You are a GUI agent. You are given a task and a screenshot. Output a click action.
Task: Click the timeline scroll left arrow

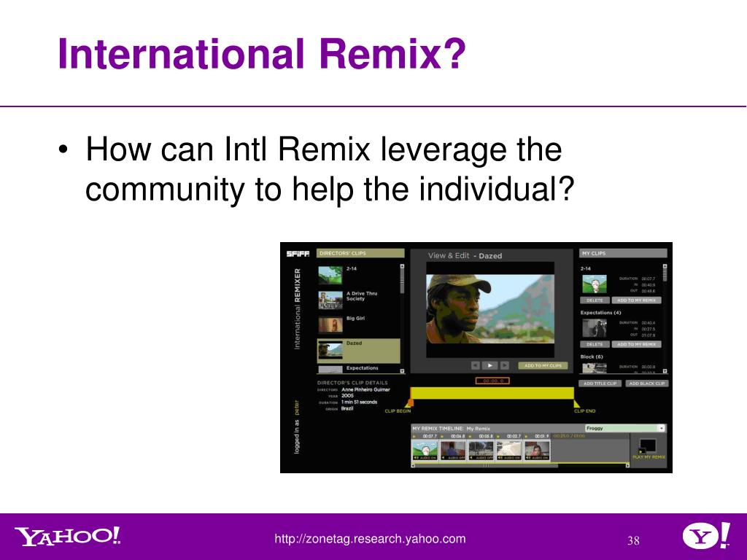pos(413,465)
